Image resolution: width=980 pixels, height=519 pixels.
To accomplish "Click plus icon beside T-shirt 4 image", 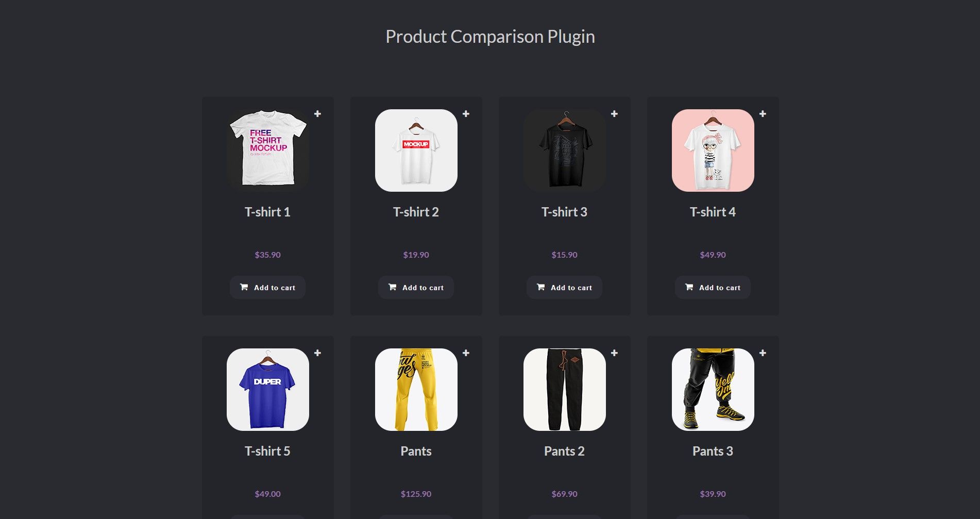I will coord(763,114).
